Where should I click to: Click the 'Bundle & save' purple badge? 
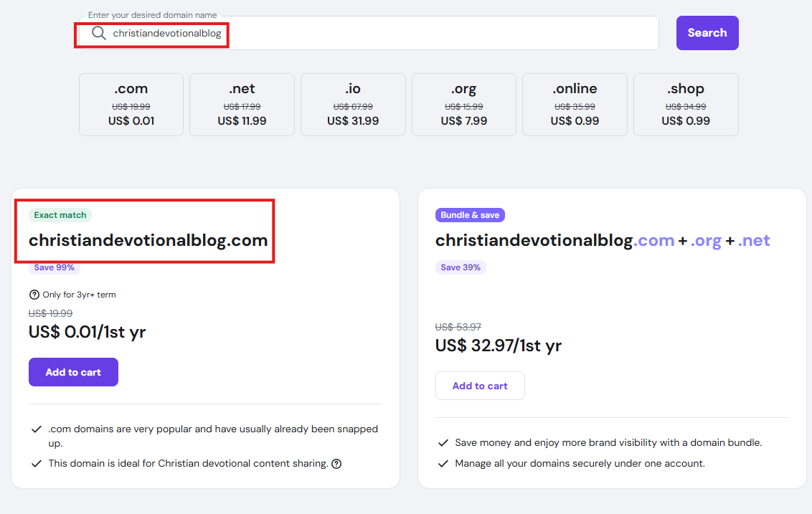(470, 215)
